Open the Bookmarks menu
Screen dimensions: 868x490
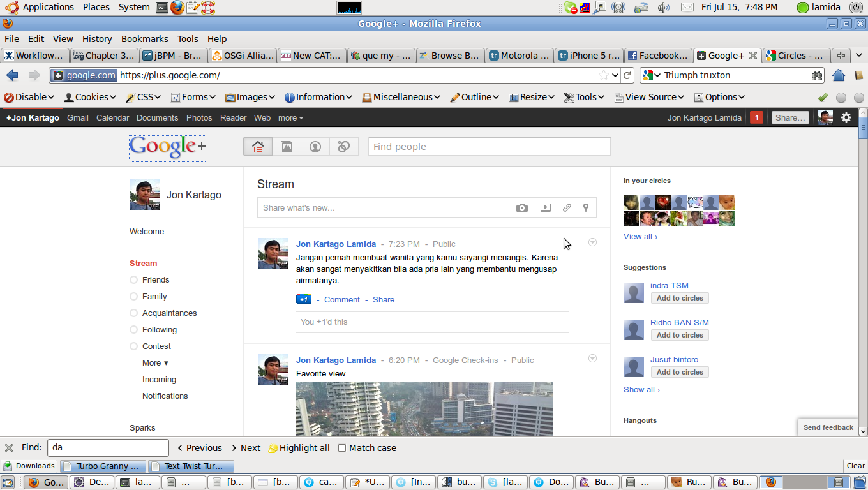[145, 39]
